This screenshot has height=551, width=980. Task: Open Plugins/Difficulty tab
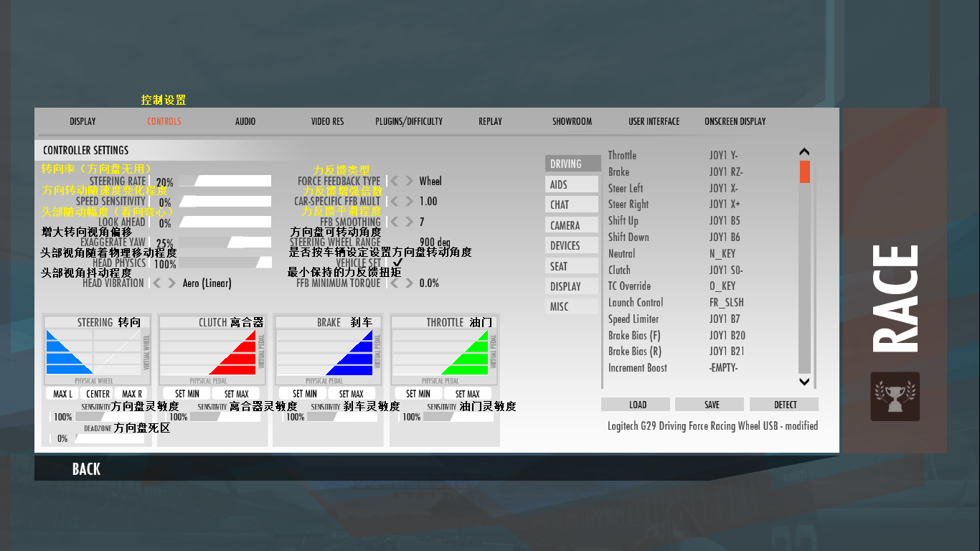click(409, 121)
